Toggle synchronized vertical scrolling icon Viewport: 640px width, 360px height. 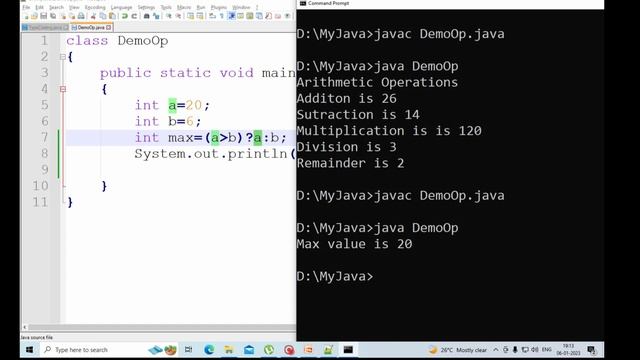190,16
